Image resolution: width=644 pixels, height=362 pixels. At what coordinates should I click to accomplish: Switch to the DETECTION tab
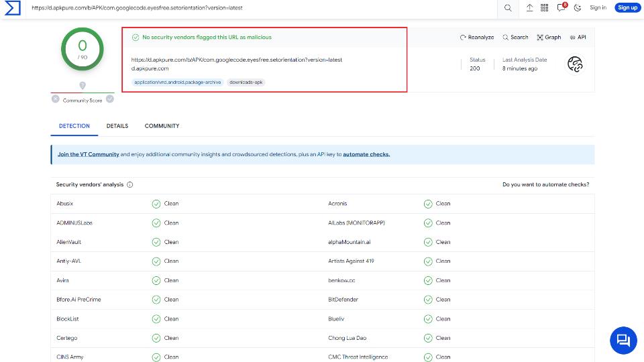pyautogui.click(x=74, y=126)
